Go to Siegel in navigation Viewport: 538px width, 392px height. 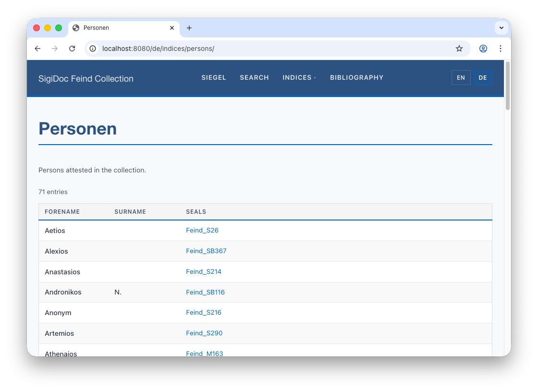click(x=214, y=78)
